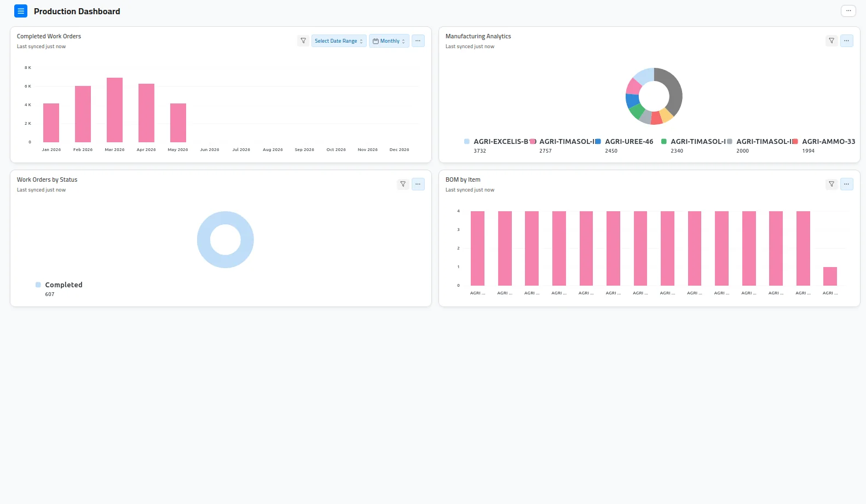The width and height of the screenshot is (866, 504).
Task: Click the 1994 value under AGRI-AMMO-33
Action: coord(809,151)
